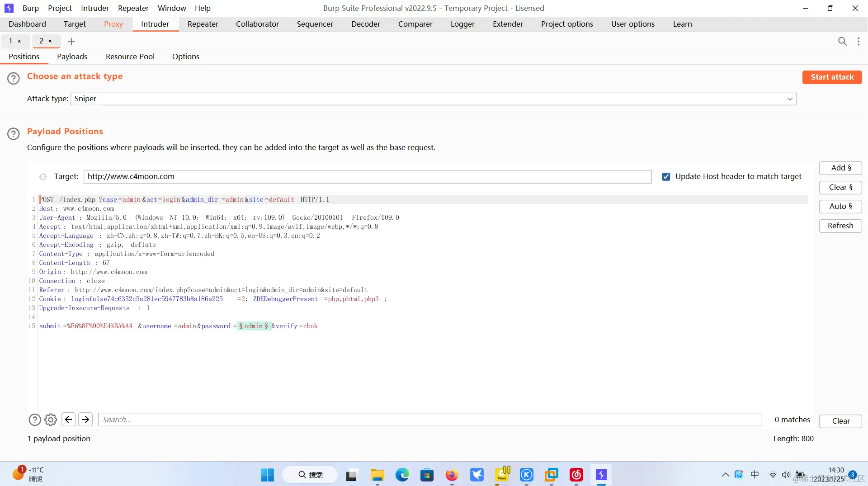Open the Learn tab
This screenshot has height=486, width=868.
pos(682,24)
